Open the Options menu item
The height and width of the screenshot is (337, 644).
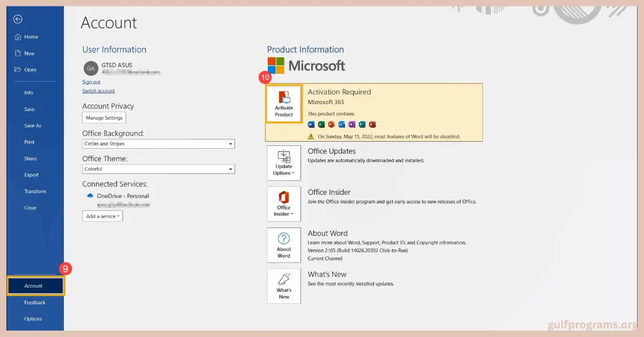pyautogui.click(x=33, y=319)
